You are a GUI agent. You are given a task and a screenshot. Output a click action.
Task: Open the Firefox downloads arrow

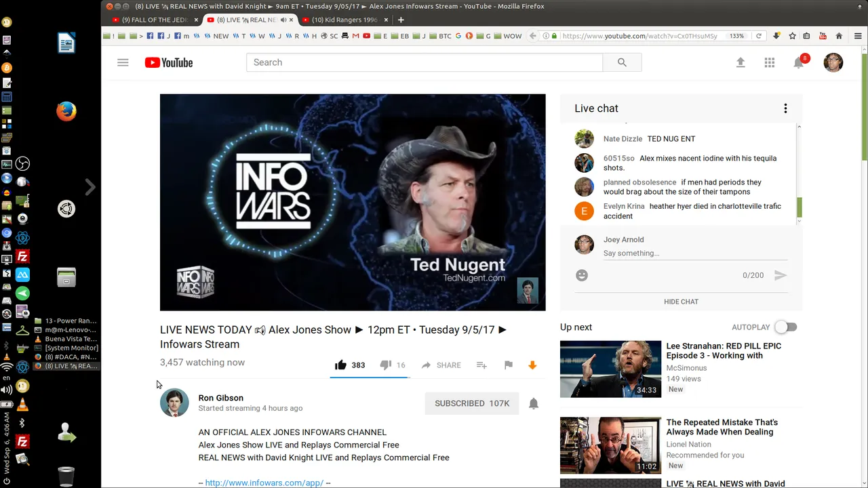point(776,36)
